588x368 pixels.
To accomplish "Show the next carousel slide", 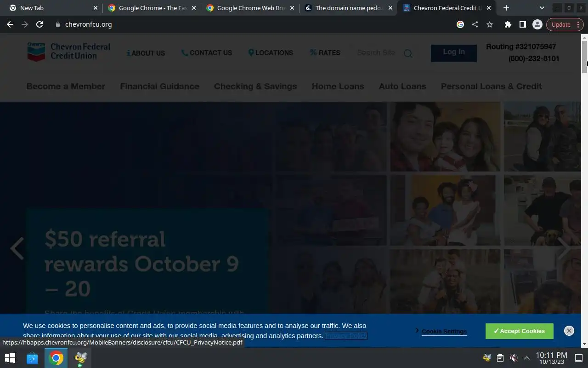I will (564, 248).
